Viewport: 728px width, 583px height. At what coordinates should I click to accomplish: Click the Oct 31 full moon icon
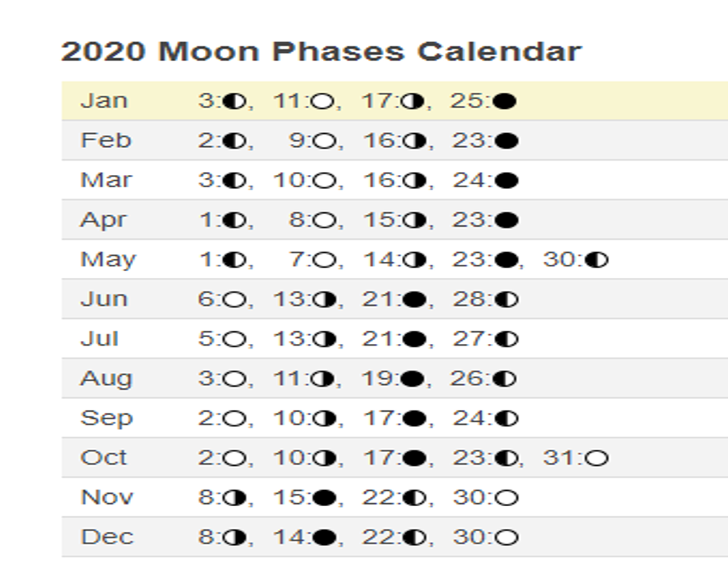(x=596, y=458)
